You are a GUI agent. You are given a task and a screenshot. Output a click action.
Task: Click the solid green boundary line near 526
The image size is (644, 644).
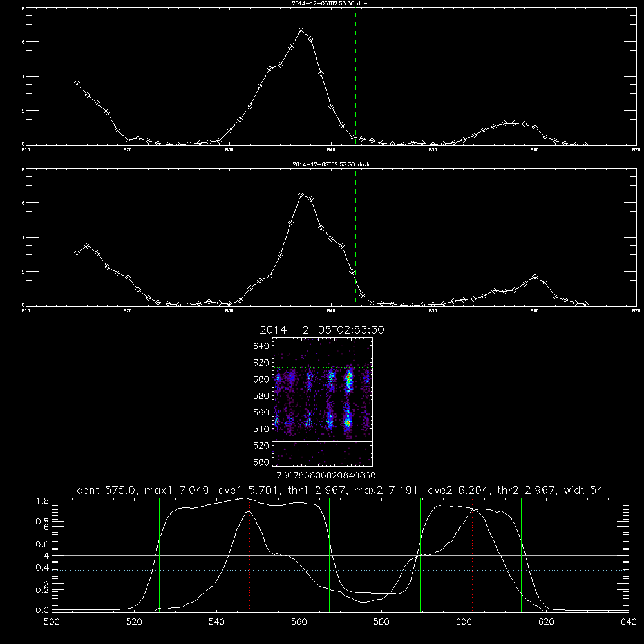point(159,554)
